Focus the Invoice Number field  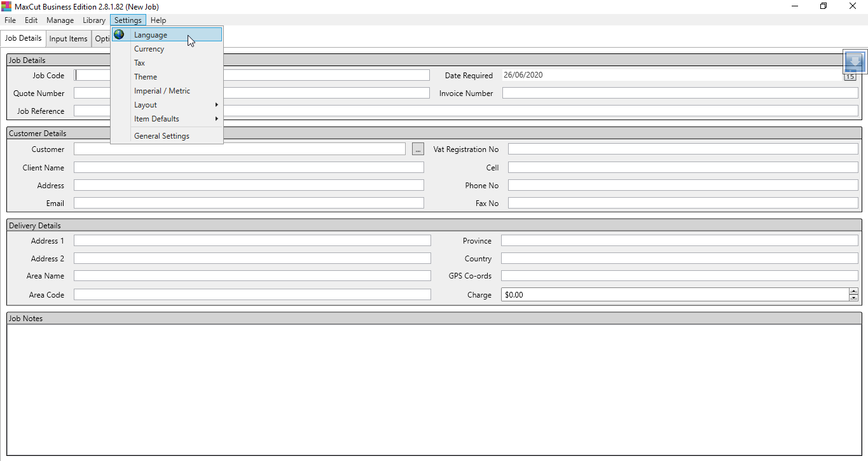point(680,93)
